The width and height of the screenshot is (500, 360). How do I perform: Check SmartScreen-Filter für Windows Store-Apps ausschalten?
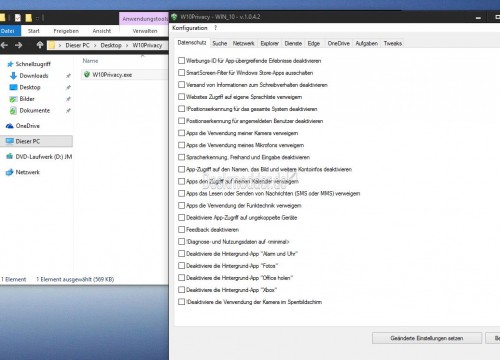click(x=181, y=73)
